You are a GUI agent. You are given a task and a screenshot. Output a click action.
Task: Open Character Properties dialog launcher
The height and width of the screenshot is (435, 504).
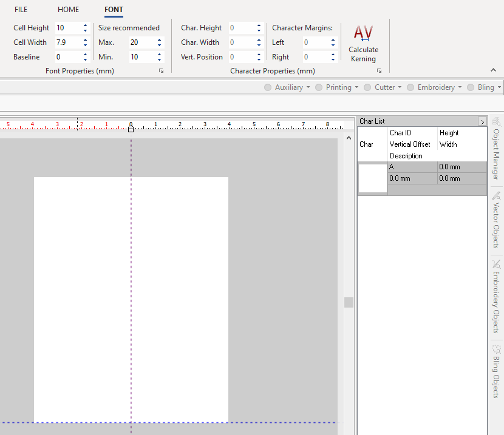point(379,71)
